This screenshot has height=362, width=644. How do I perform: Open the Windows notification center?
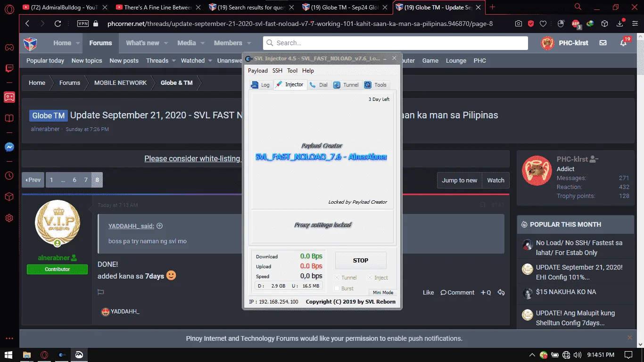point(628,355)
